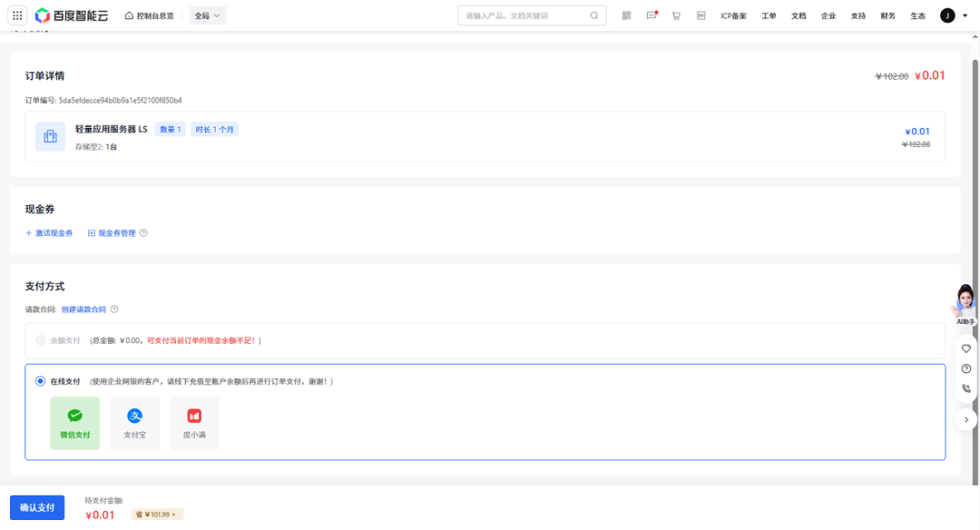Click help icon next to 现金券管理

coord(143,233)
